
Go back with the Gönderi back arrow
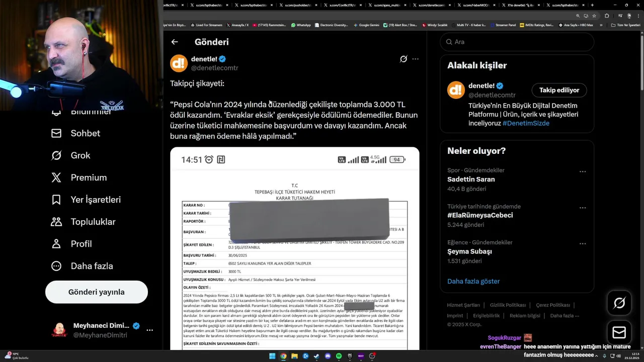point(175,42)
